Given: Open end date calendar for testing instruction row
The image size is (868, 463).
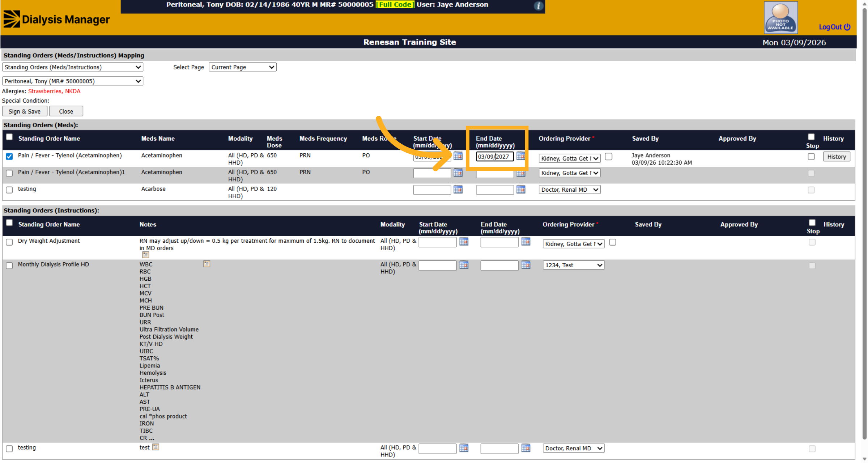Looking at the screenshot, I should pos(526,448).
